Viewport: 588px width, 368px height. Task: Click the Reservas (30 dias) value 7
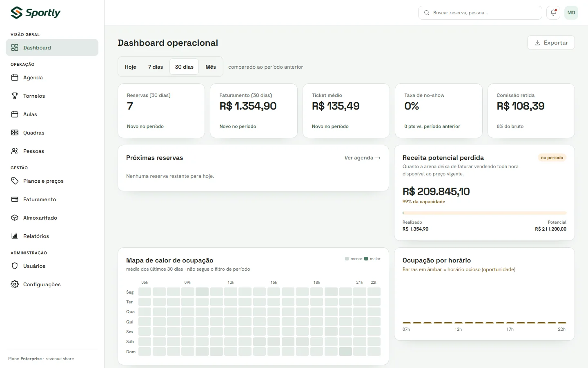130,106
